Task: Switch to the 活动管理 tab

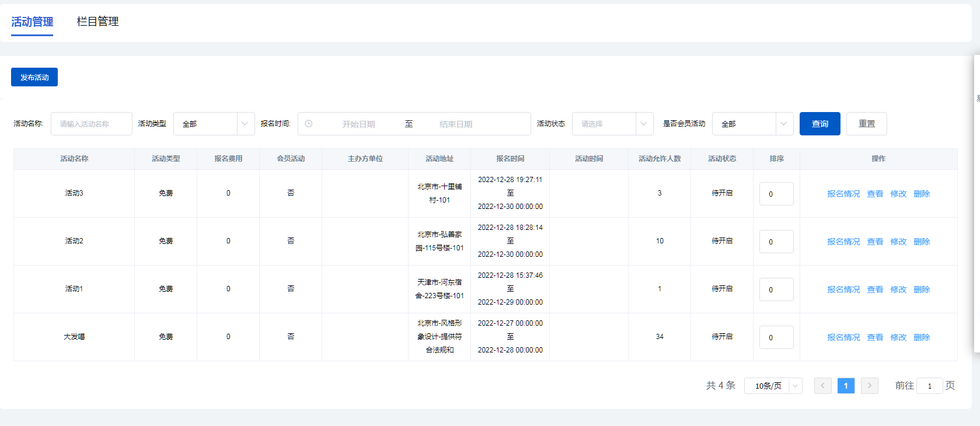Action: click(32, 22)
